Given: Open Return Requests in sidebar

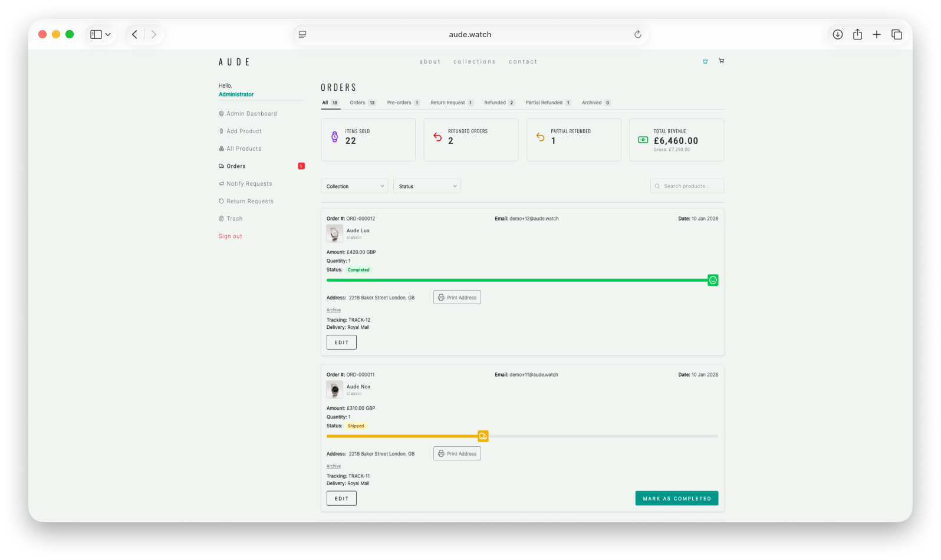Looking at the screenshot, I should 246,201.
